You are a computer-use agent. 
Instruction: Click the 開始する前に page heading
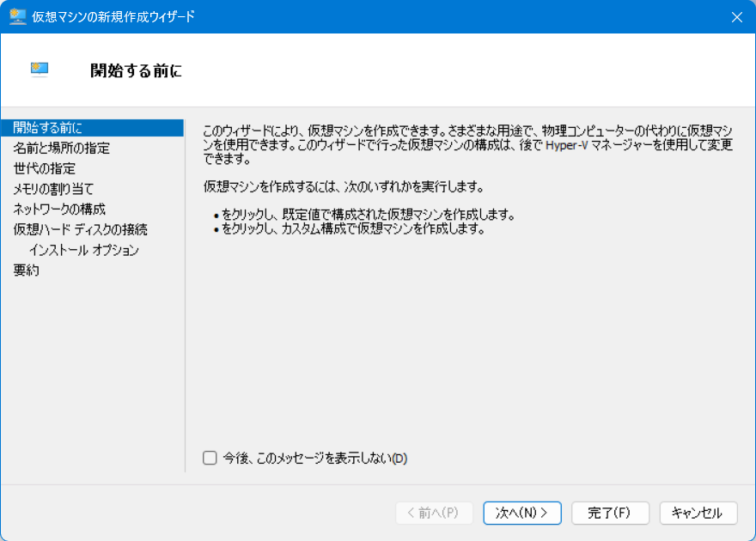coord(136,70)
